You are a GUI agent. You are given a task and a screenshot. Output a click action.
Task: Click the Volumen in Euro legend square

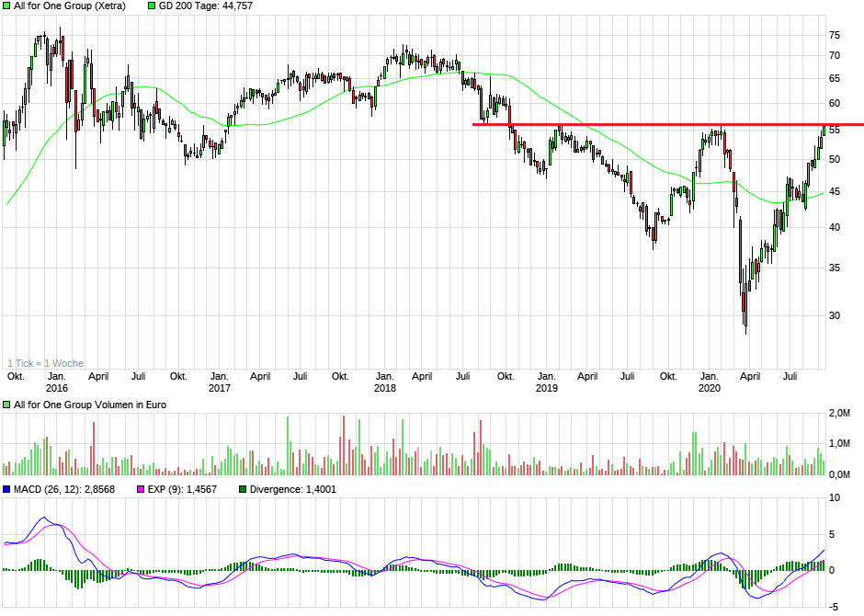pos(7,405)
